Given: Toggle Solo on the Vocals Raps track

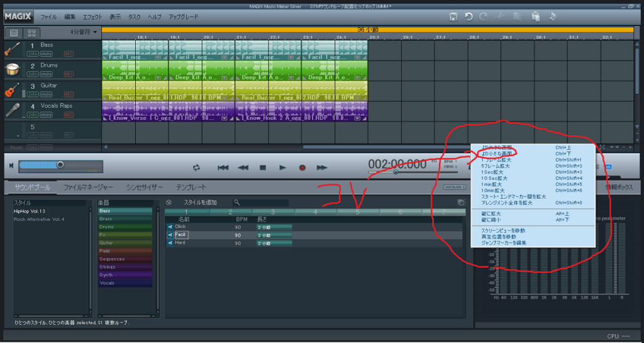Looking at the screenshot, I should [x=32, y=115].
